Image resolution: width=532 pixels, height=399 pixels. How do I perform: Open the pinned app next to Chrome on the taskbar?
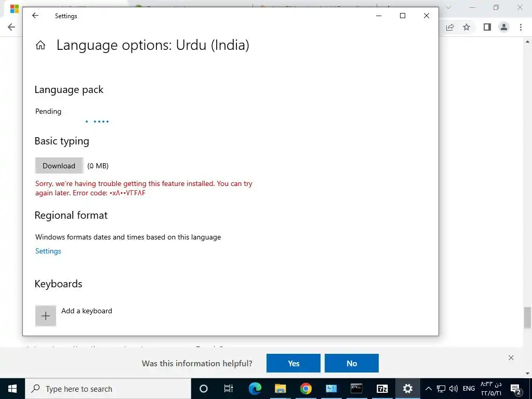[x=331, y=389]
